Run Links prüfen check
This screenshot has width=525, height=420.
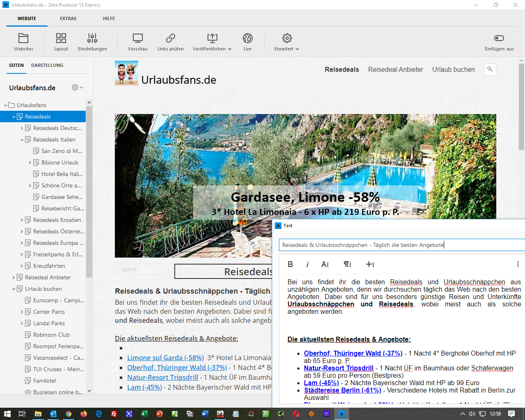click(171, 39)
